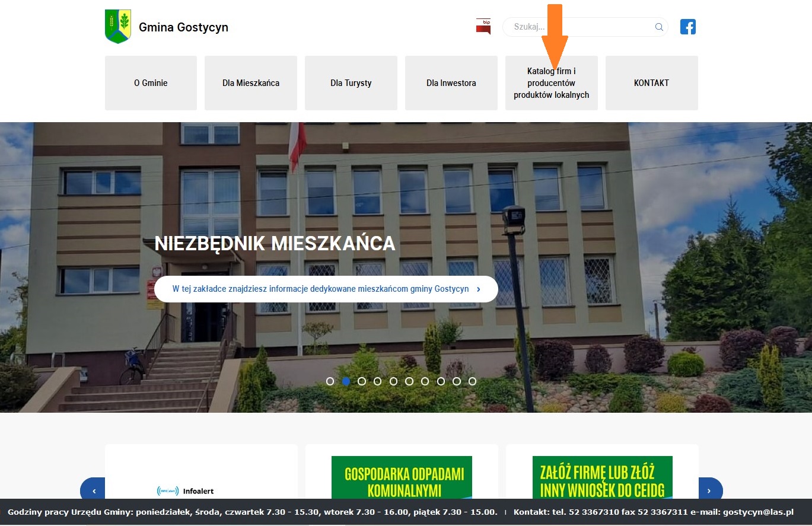The image size is (812, 526).
Task: Select the fourth slider dot
Action: [x=377, y=381]
